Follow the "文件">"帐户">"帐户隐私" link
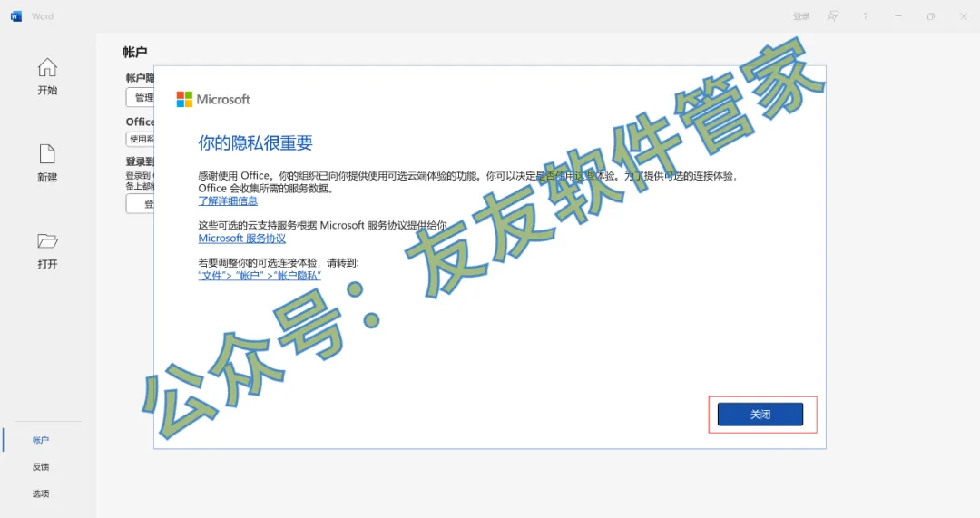 pyautogui.click(x=260, y=276)
